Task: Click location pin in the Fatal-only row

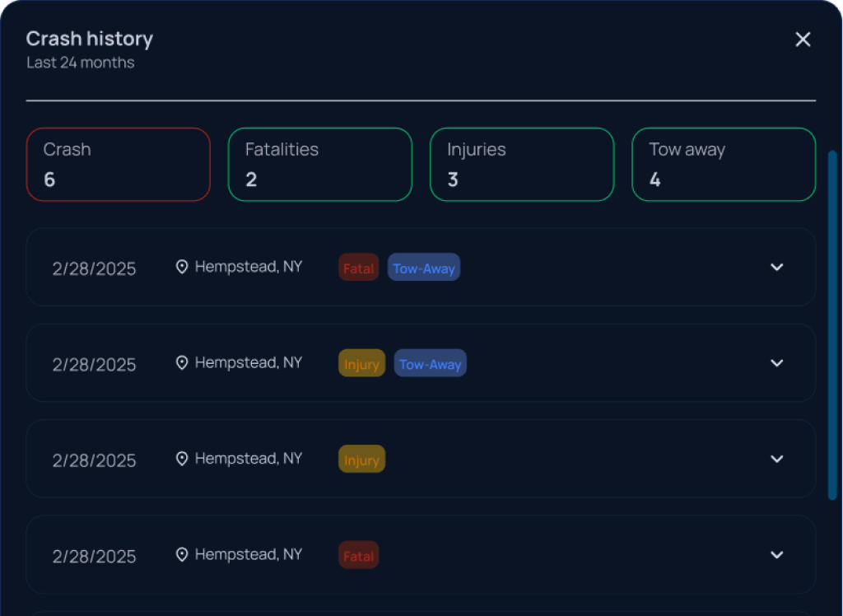Action: click(182, 555)
